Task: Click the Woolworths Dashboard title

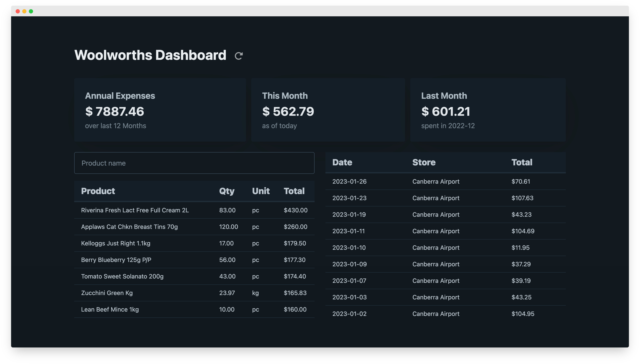Action: [150, 55]
